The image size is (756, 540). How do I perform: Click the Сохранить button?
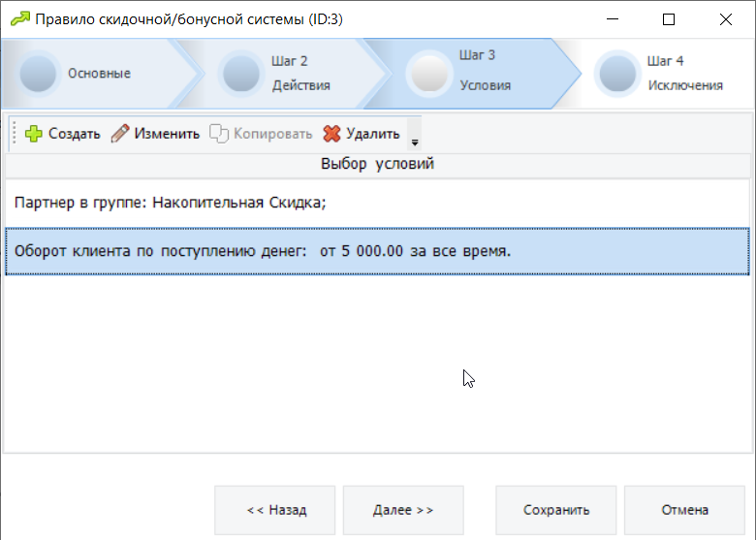(556, 510)
